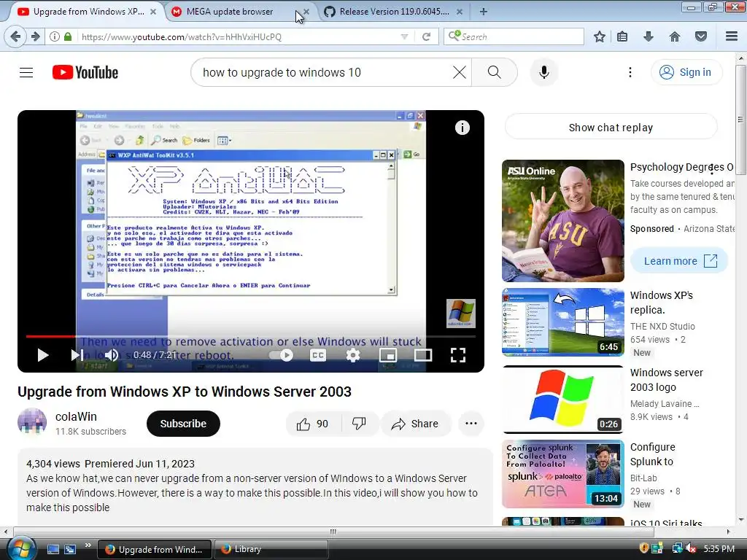Seek using the red video progress bar
Viewport: 747px width, 560px height.
point(251,336)
